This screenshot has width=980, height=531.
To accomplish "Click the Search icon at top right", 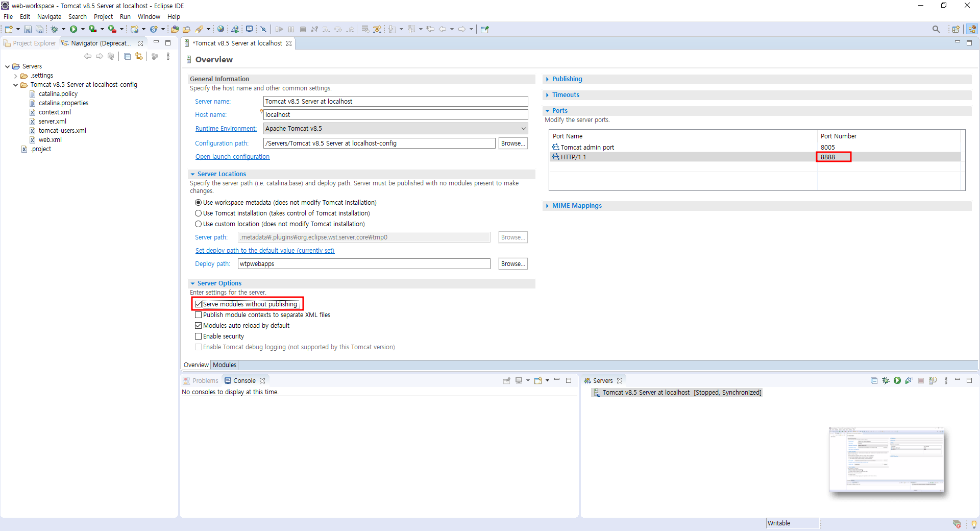I will pyautogui.click(x=936, y=29).
